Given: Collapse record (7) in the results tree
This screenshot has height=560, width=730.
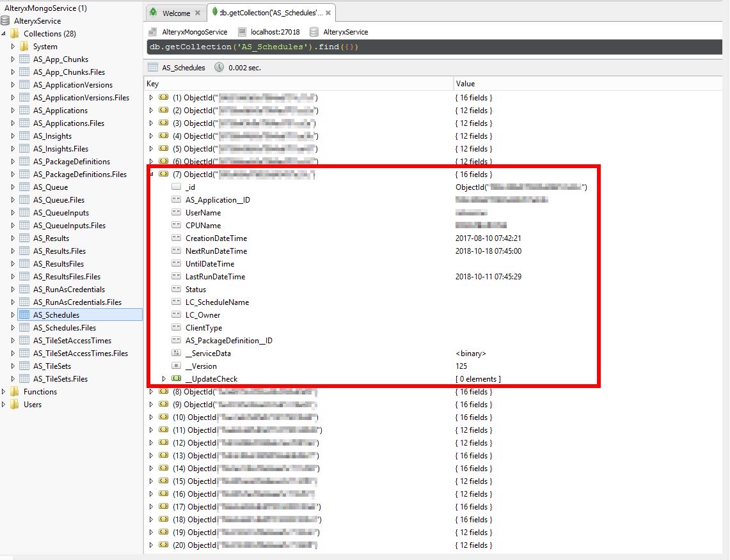Looking at the screenshot, I should [151, 174].
